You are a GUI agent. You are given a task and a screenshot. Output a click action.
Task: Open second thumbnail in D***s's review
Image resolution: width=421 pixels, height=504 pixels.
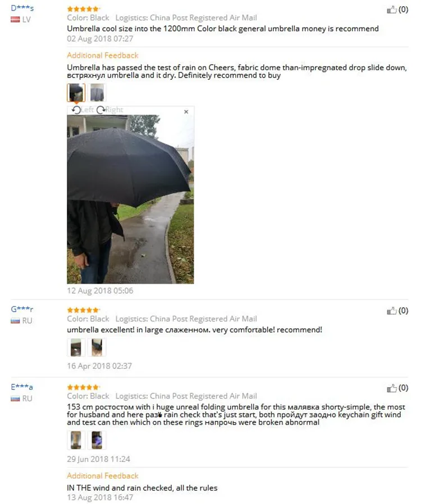pyautogui.click(x=97, y=93)
